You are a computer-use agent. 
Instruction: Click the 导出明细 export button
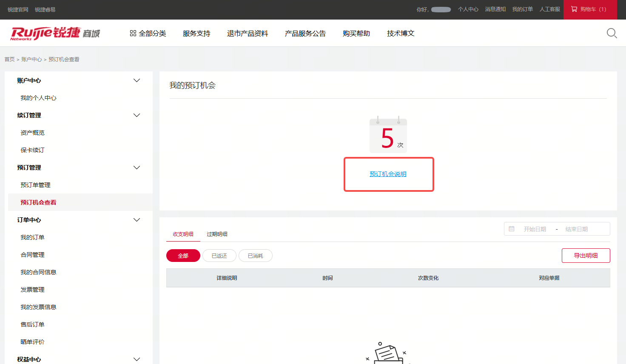coord(586,256)
